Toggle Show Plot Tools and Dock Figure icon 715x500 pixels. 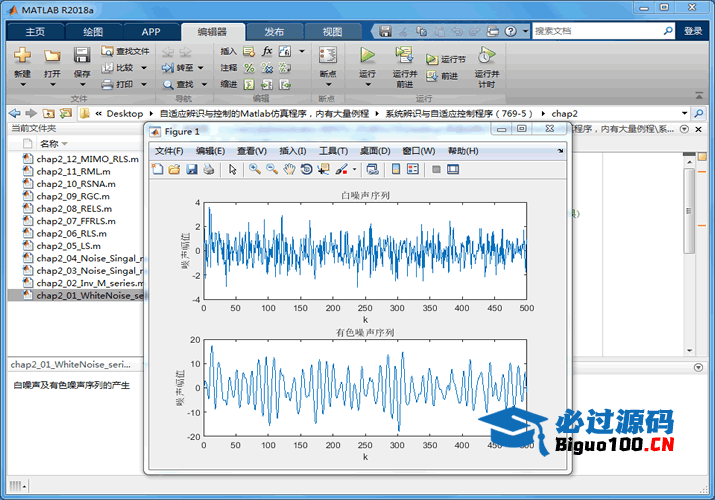tap(453, 170)
